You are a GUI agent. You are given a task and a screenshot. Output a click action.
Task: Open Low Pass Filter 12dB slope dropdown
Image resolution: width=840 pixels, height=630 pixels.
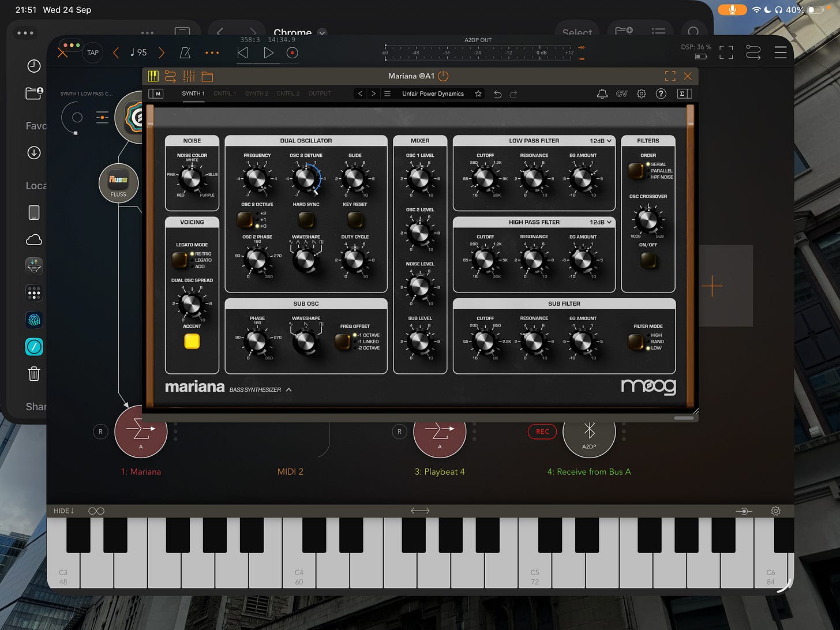click(x=601, y=141)
